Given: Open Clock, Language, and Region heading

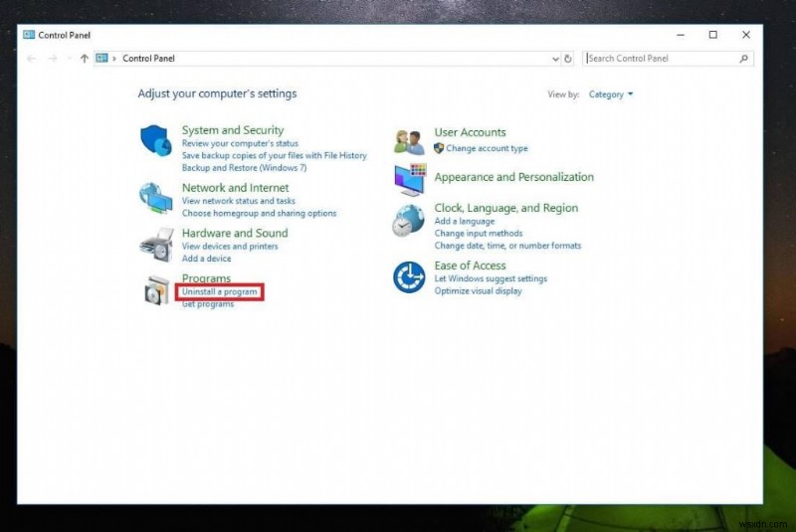Looking at the screenshot, I should click(506, 208).
